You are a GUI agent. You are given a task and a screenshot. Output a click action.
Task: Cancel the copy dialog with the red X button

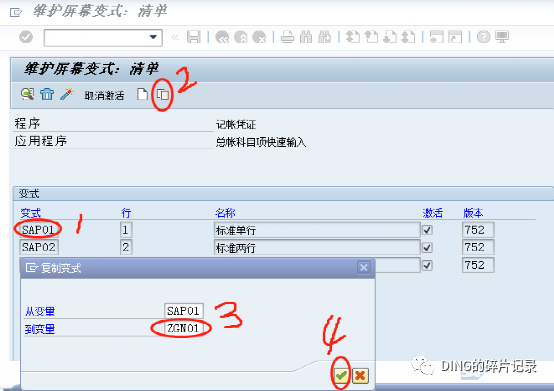tap(360, 375)
